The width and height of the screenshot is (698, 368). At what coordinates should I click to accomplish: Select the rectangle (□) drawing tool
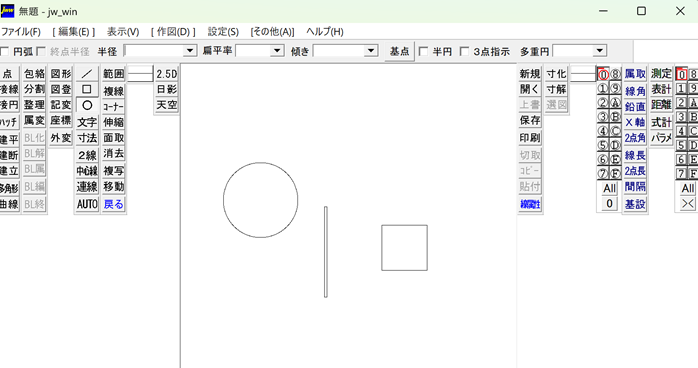[87, 89]
